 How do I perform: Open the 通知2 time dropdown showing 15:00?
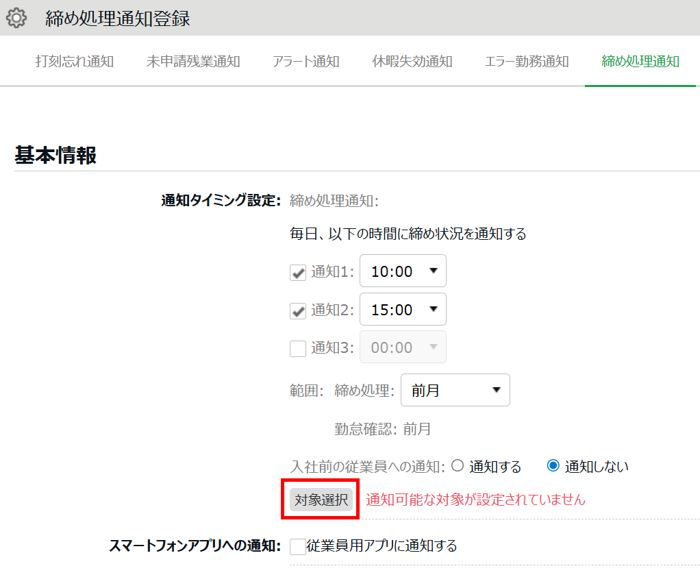click(403, 309)
